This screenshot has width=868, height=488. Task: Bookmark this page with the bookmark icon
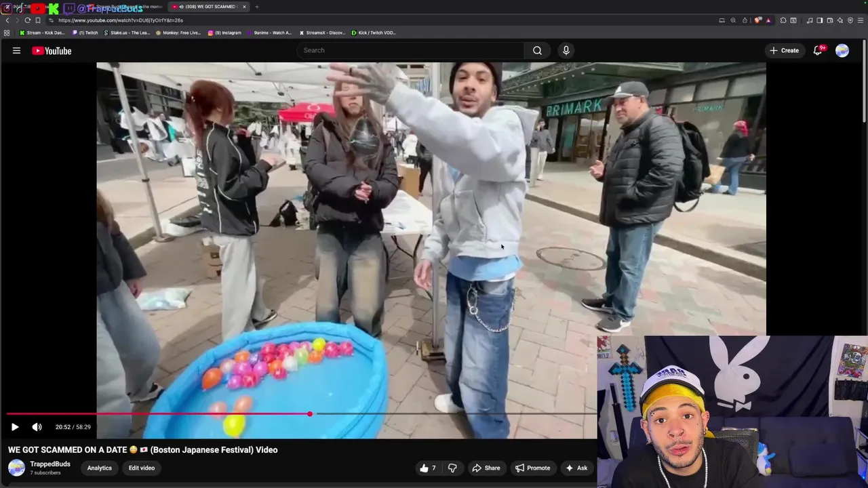pyautogui.click(x=38, y=20)
